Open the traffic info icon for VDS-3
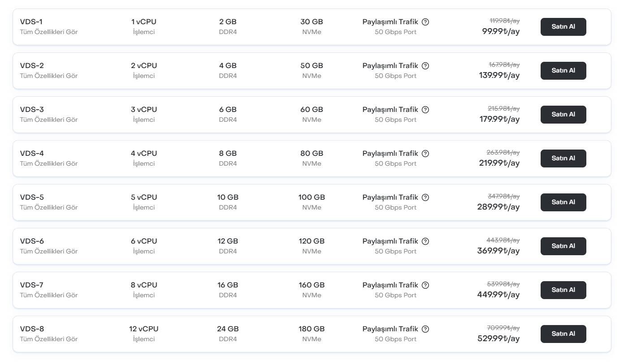The width and height of the screenshot is (624, 364). [x=425, y=110]
